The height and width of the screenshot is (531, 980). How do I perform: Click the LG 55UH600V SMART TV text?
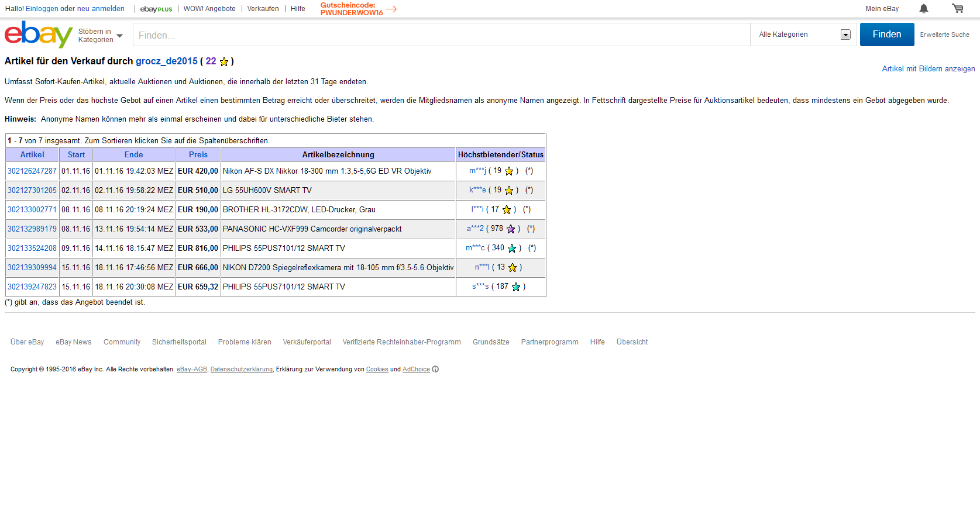(x=267, y=191)
